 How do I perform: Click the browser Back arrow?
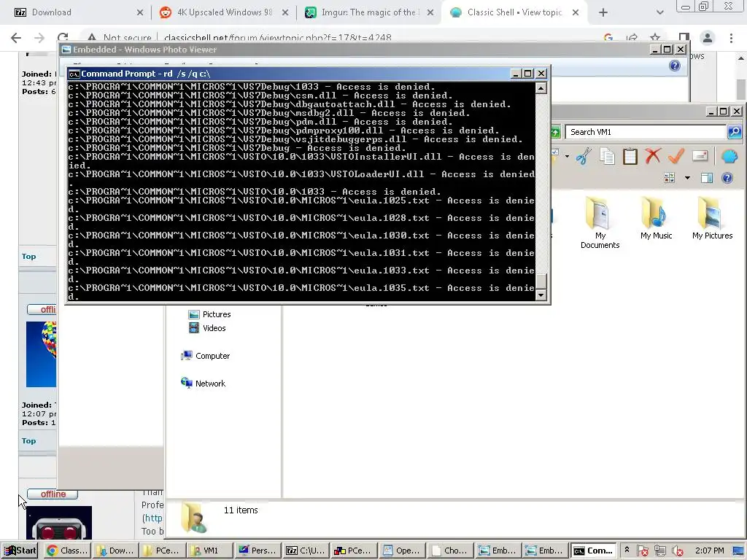tap(16, 38)
